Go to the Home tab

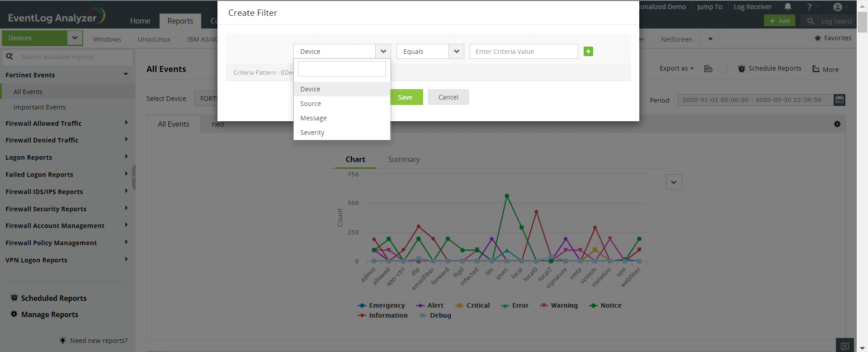tap(140, 21)
